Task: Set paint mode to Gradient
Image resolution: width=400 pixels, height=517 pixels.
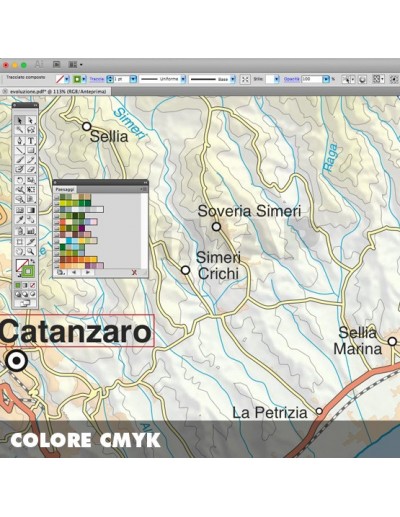Action: click(x=25, y=285)
